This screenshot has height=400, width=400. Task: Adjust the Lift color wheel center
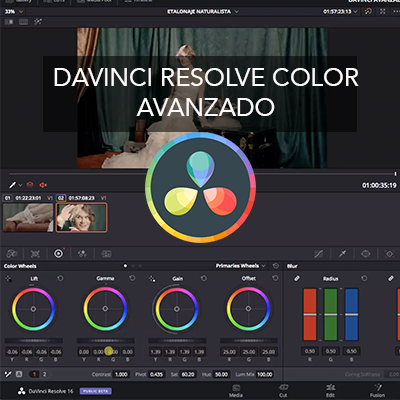coord(33,309)
